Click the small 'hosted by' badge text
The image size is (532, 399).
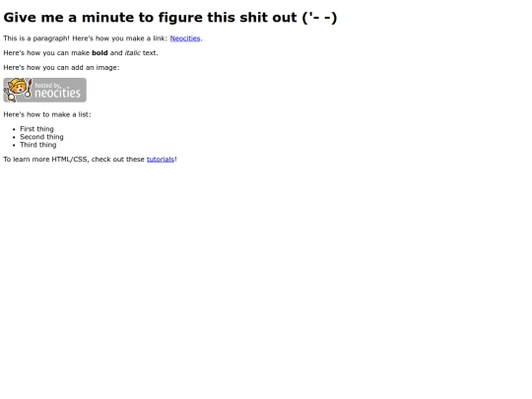[47, 85]
